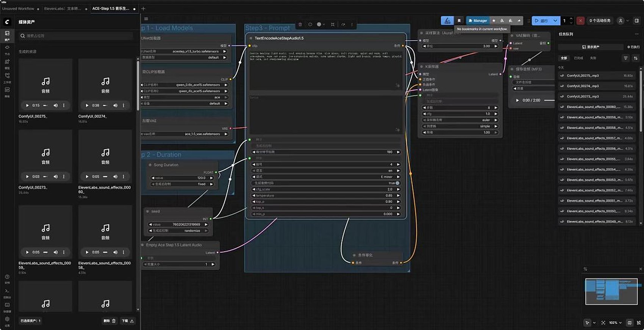Toggle the right side panel layout icon
Viewport: 644px width, 330px height.
(637, 20)
